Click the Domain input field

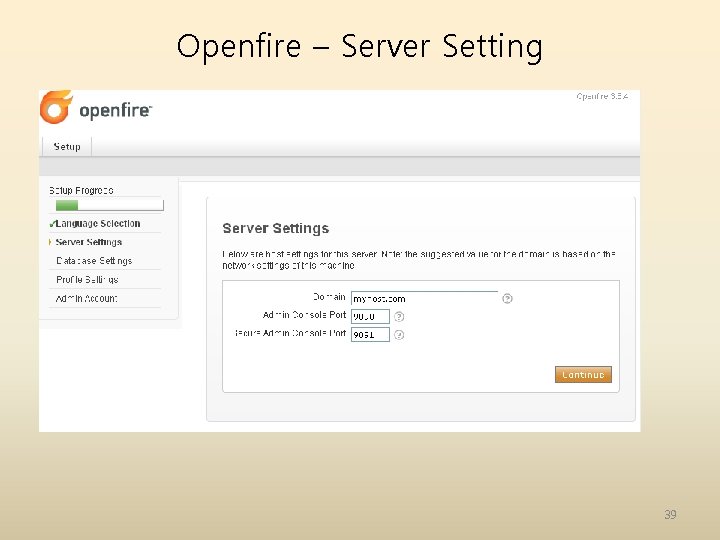click(x=424, y=298)
